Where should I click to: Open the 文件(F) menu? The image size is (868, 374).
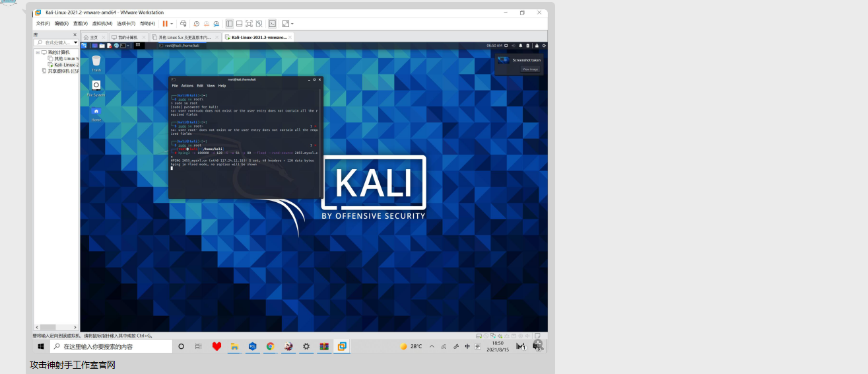[43, 24]
